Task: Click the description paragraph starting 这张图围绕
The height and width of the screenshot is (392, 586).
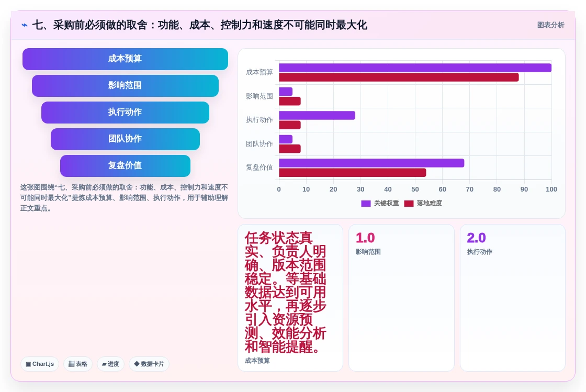Action: 124,198
